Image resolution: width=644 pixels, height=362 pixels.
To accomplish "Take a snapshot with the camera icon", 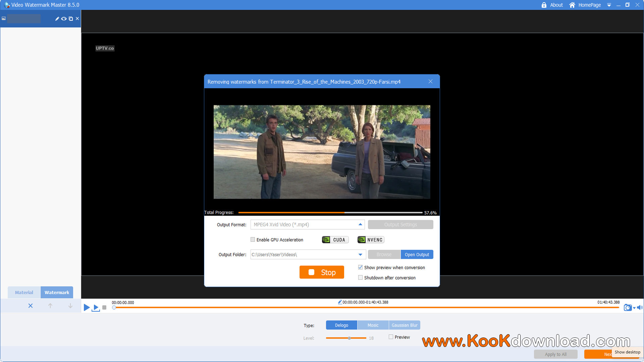I will click(628, 308).
